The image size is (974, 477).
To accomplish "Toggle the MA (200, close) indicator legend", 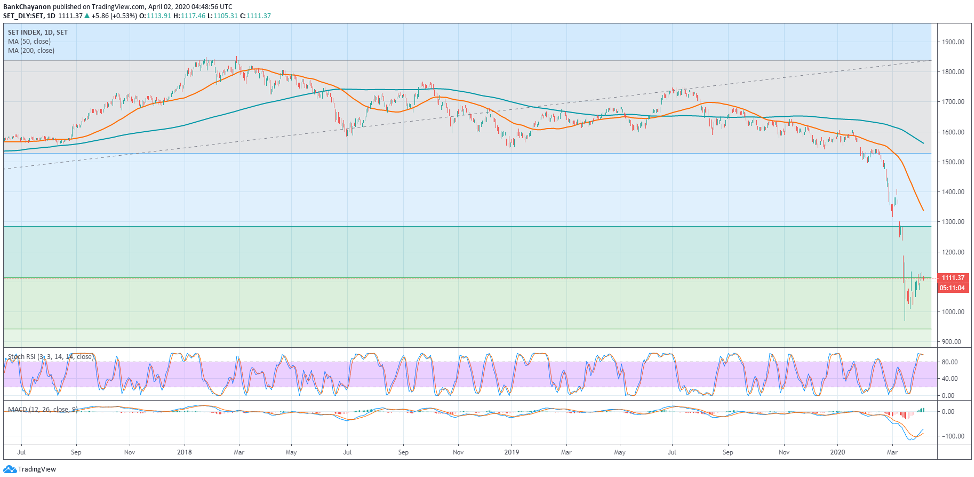I will [30, 49].
